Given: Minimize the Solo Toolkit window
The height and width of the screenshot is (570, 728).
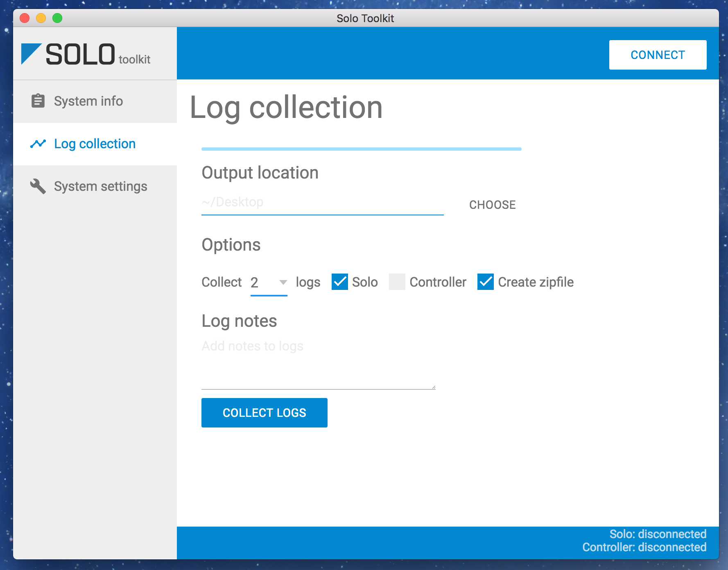Looking at the screenshot, I should (x=41, y=18).
